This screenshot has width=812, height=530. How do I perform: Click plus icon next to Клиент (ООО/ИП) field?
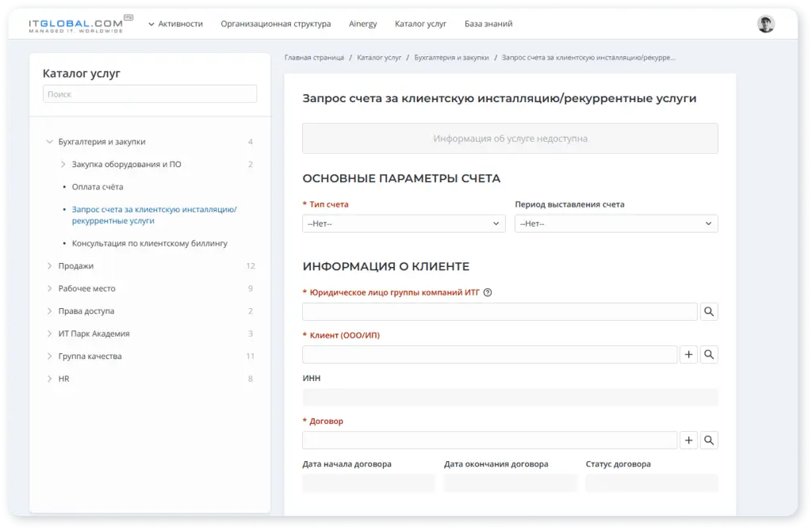(x=688, y=355)
